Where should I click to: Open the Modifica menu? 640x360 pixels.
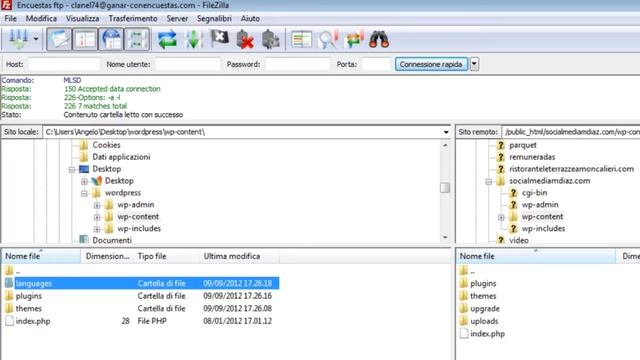click(x=41, y=18)
